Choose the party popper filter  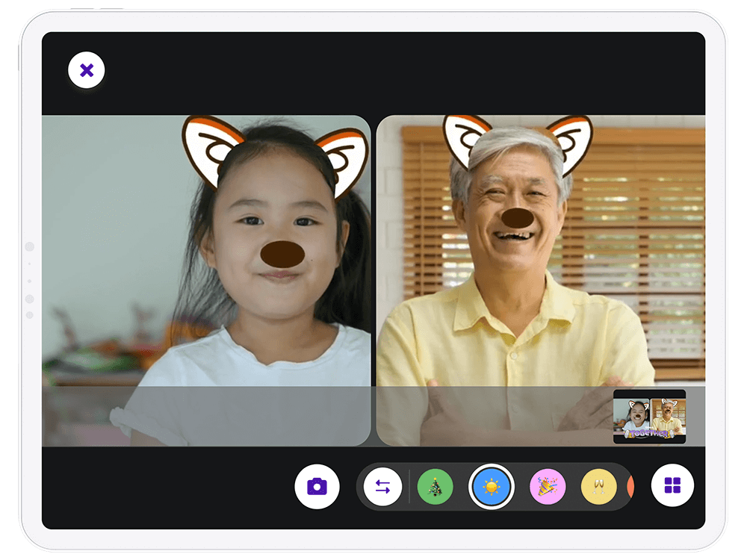click(x=548, y=487)
